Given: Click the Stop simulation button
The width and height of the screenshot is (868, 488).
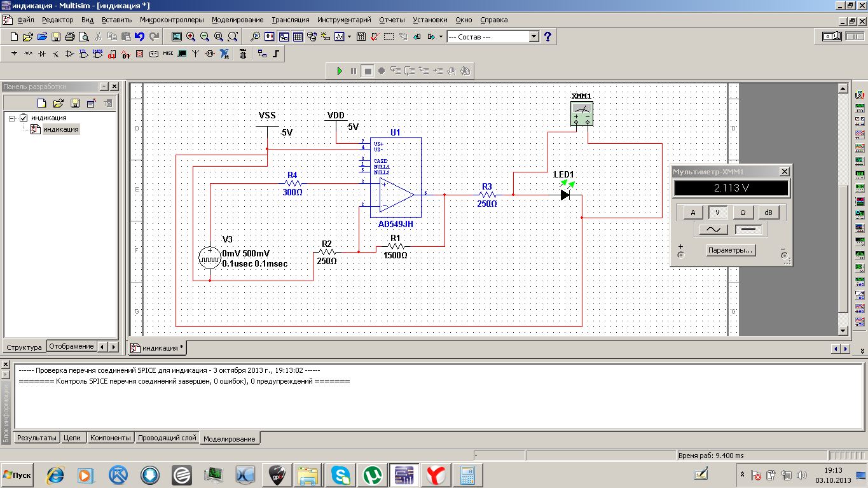Looking at the screenshot, I should click(x=368, y=71).
